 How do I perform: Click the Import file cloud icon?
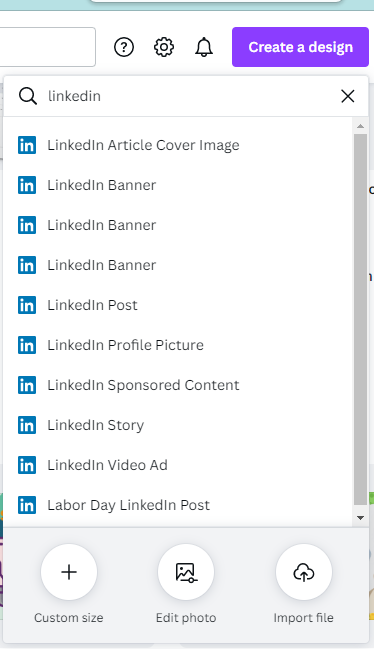(x=304, y=572)
